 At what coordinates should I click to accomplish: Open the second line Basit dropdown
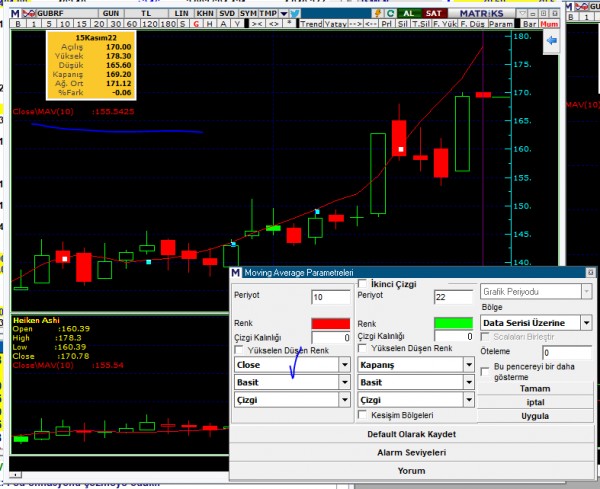point(469,382)
